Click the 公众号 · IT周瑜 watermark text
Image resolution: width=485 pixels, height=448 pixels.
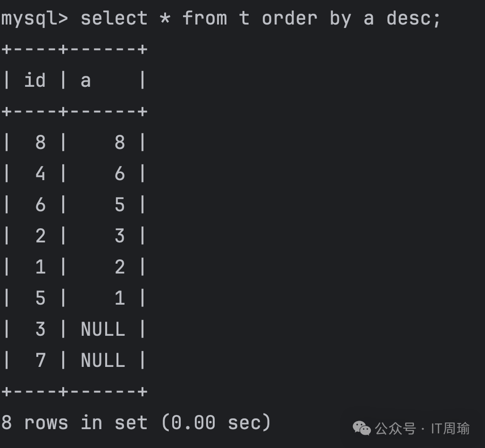click(422, 429)
